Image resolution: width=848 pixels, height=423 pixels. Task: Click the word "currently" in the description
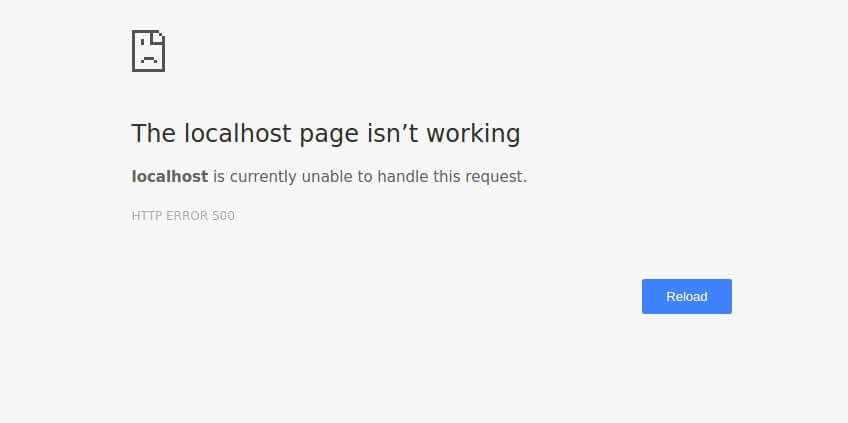(x=262, y=177)
